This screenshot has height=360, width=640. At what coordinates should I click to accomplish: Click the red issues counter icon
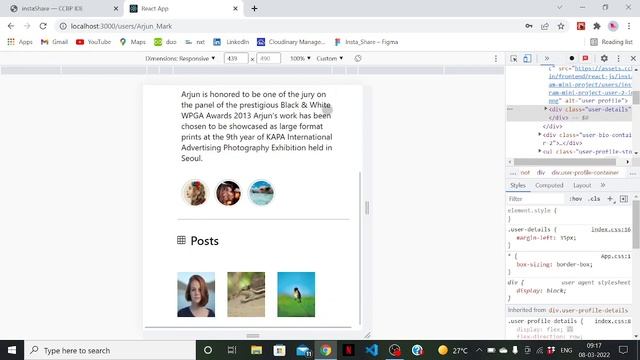pyautogui.click(x=585, y=58)
